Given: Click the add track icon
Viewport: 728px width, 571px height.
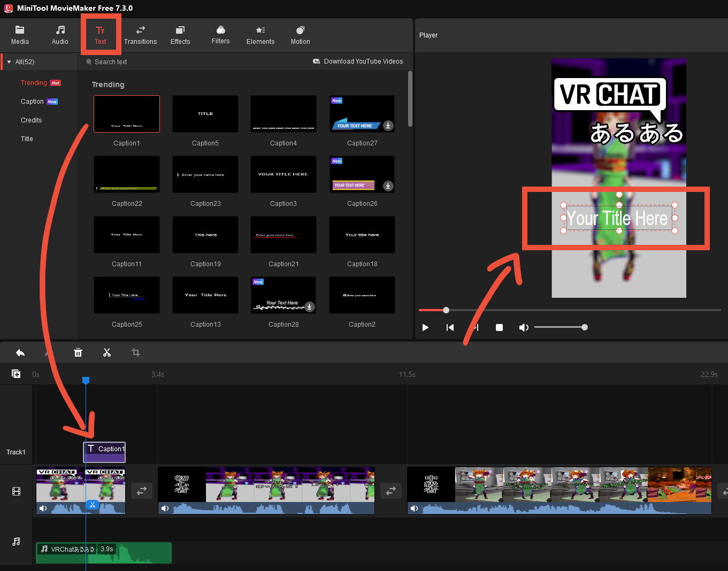Looking at the screenshot, I should (16, 374).
